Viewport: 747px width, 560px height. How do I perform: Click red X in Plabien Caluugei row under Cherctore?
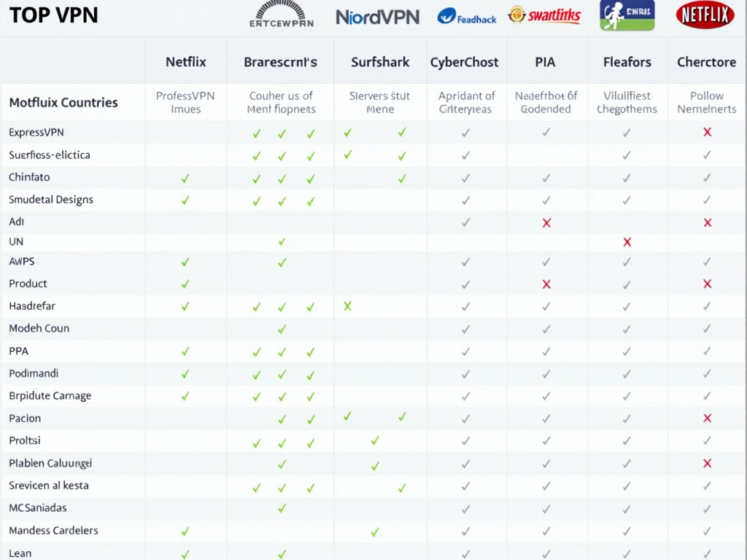tap(707, 463)
